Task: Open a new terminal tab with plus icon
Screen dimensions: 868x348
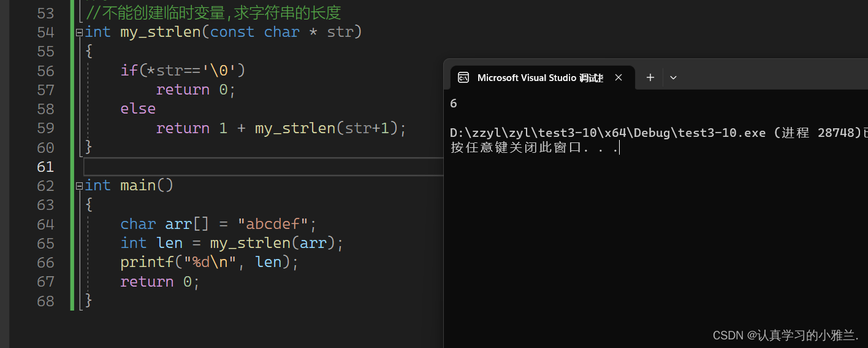Action: pos(650,77)
